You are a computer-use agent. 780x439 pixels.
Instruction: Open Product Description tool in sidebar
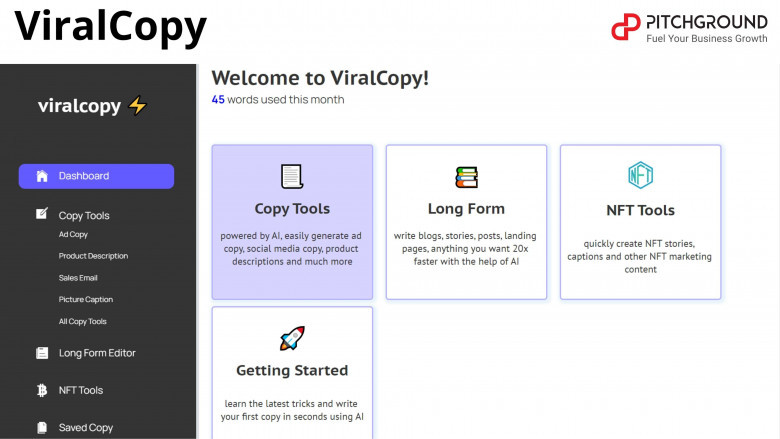point(93,256)
